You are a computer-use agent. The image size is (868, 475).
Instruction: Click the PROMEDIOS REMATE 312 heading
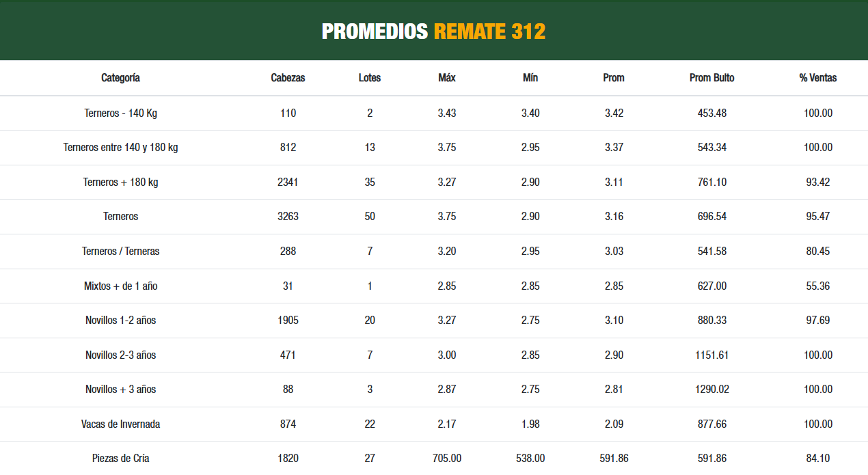[x=433, y=31]
